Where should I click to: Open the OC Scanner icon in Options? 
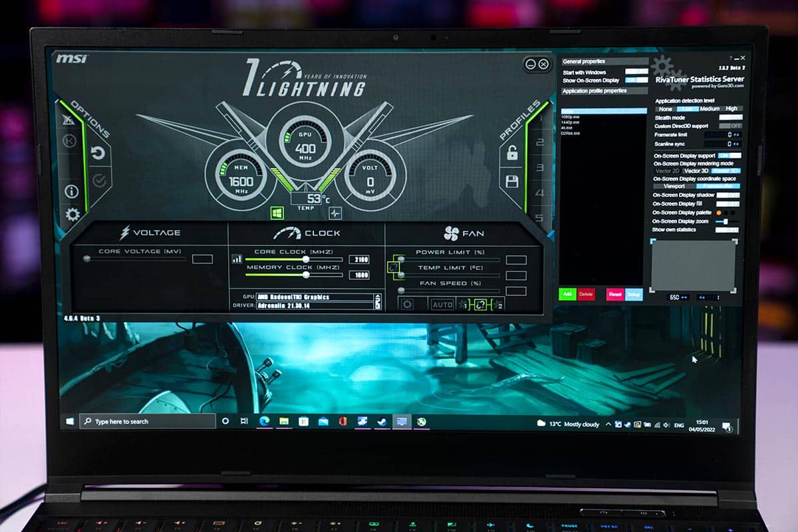(68, 119)
